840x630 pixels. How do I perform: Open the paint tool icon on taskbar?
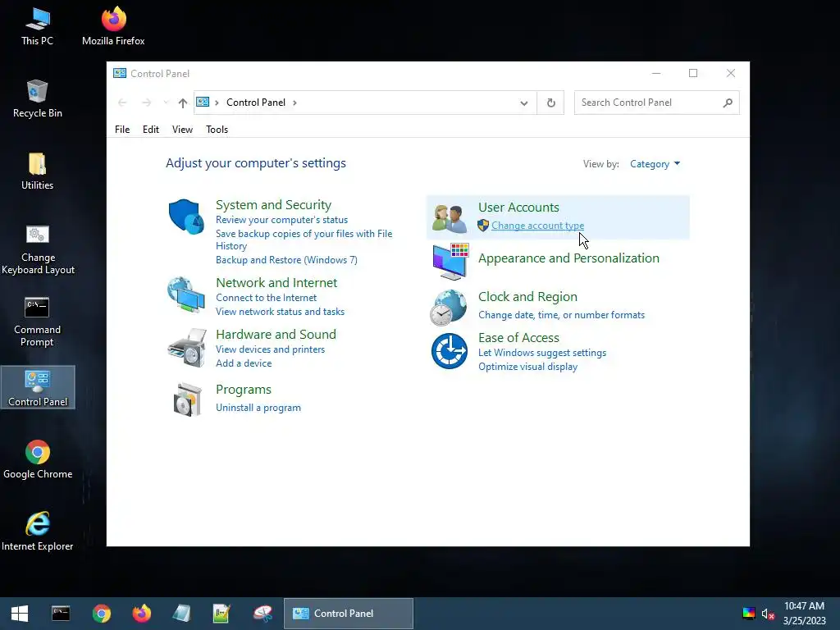tap(262, 614)
